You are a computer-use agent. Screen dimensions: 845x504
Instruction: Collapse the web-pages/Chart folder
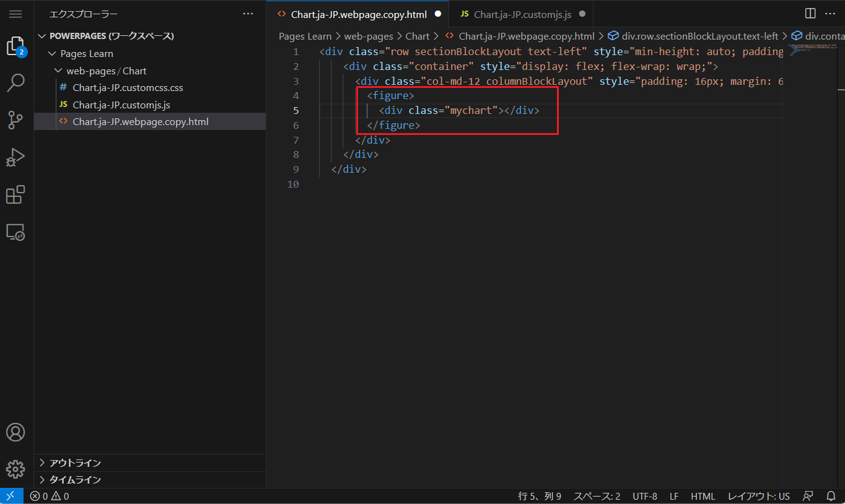[58, 71]
